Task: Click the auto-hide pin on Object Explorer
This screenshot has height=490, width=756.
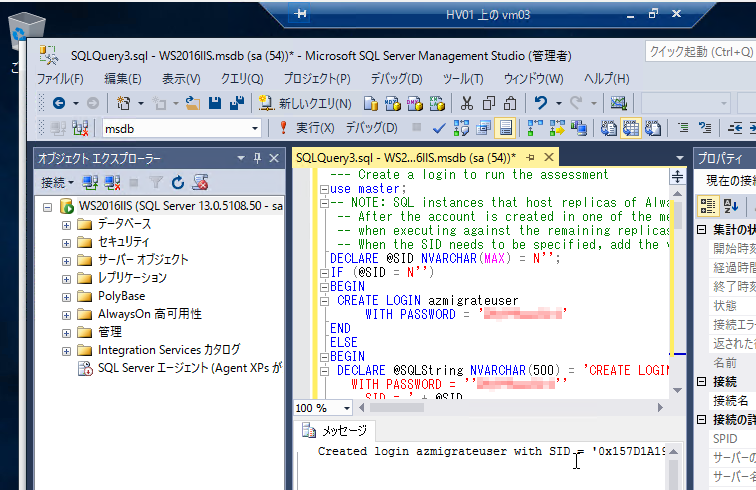Action: [257, 158]
